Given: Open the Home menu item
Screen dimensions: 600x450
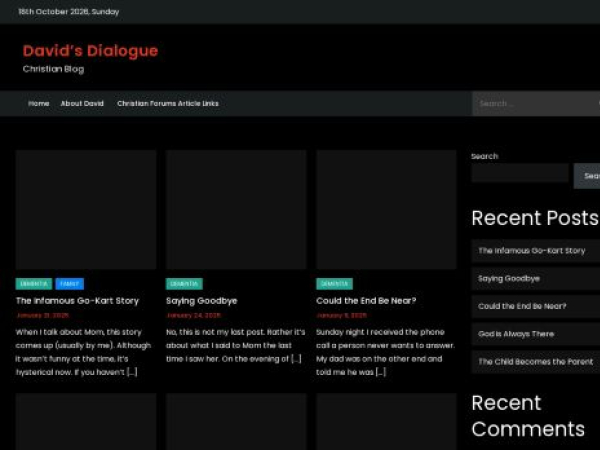Looking at the screenshot, I should coord(39,103).
